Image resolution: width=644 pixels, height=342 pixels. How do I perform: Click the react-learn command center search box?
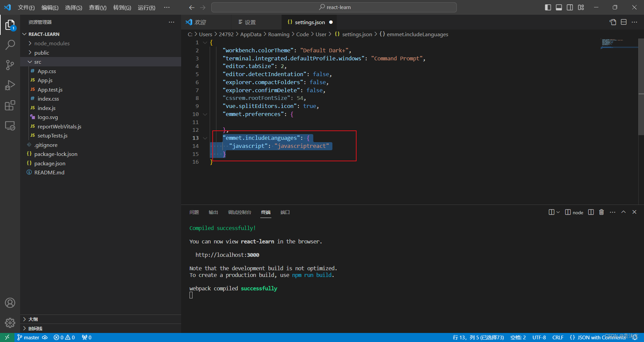(334, 7)
